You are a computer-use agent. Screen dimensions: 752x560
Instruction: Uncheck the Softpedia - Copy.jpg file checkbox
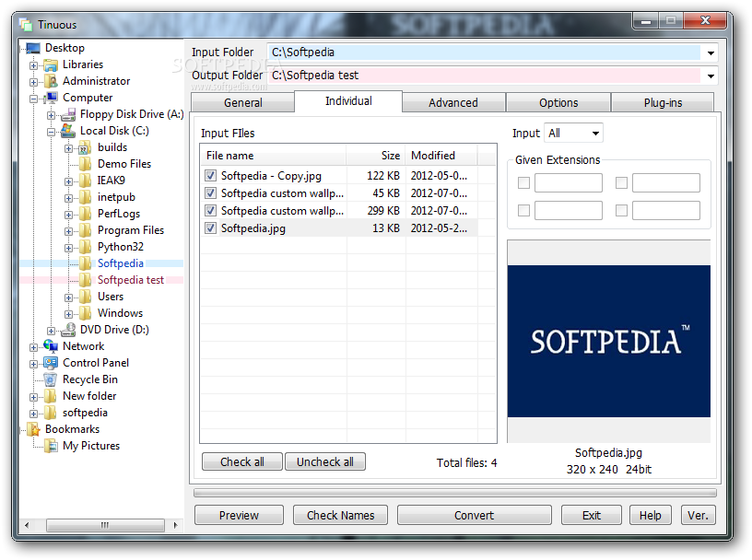(210, 176)
